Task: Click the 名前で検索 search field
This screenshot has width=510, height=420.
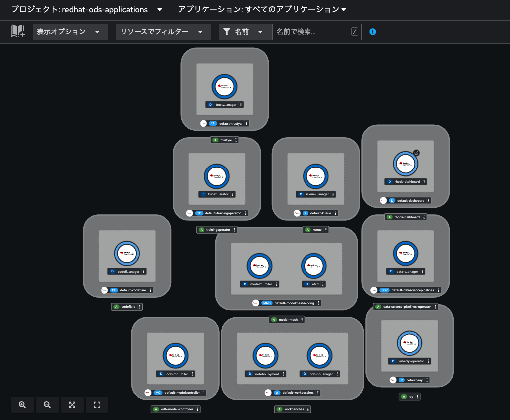Action: click(316, 32)
